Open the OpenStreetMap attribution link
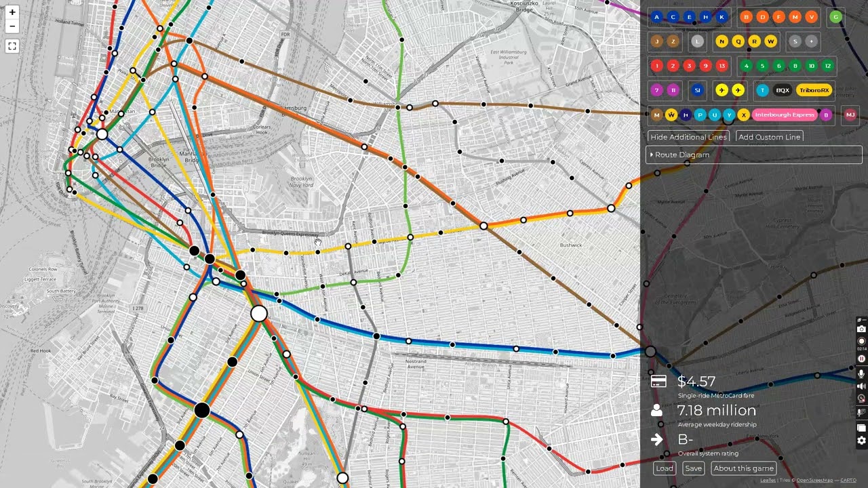868x488 pixels. pos(814,481)
